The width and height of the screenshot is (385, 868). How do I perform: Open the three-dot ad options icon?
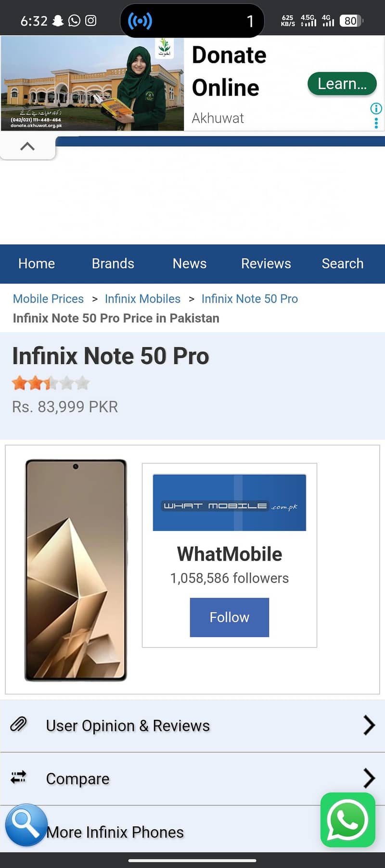[375, 123]
